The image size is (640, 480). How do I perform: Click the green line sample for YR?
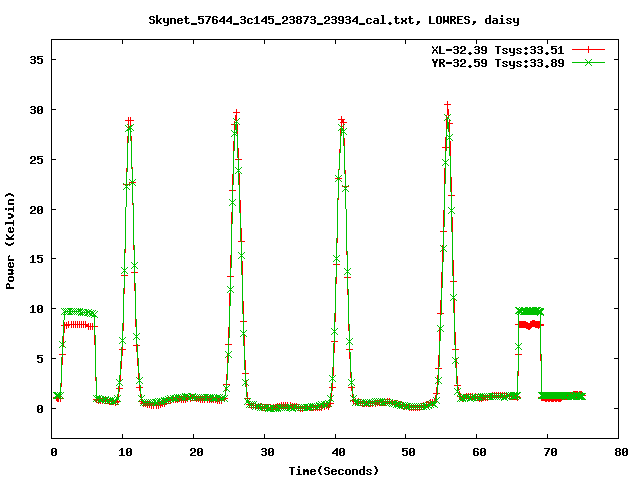click(x=588, y=62)
